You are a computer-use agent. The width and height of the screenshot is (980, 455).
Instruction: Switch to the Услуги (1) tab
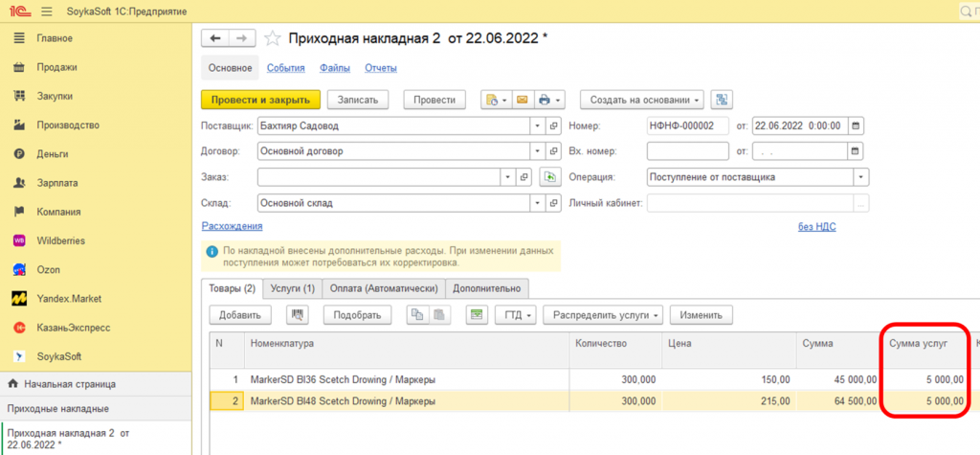pyautogui.click(x=295, y=287)
